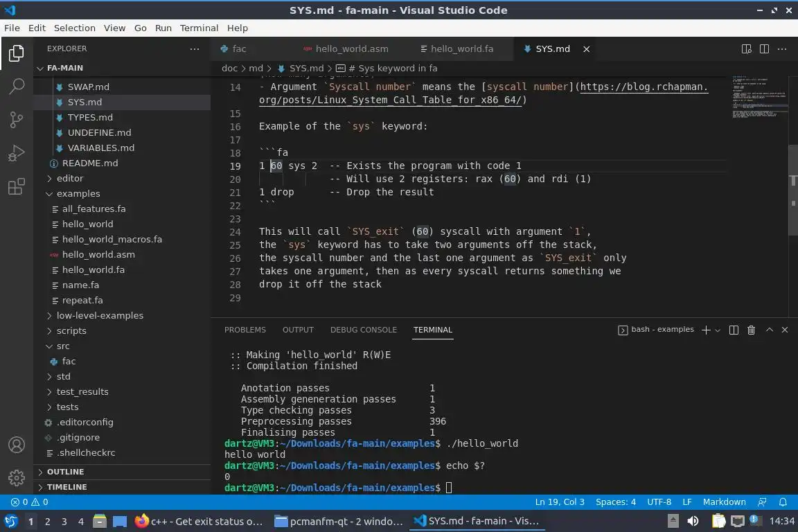Split the editor right

765,49
